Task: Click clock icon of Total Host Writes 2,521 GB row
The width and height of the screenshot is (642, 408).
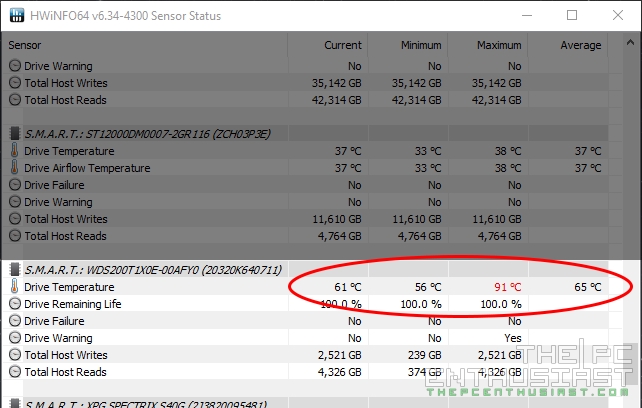Action: point(15,355)
